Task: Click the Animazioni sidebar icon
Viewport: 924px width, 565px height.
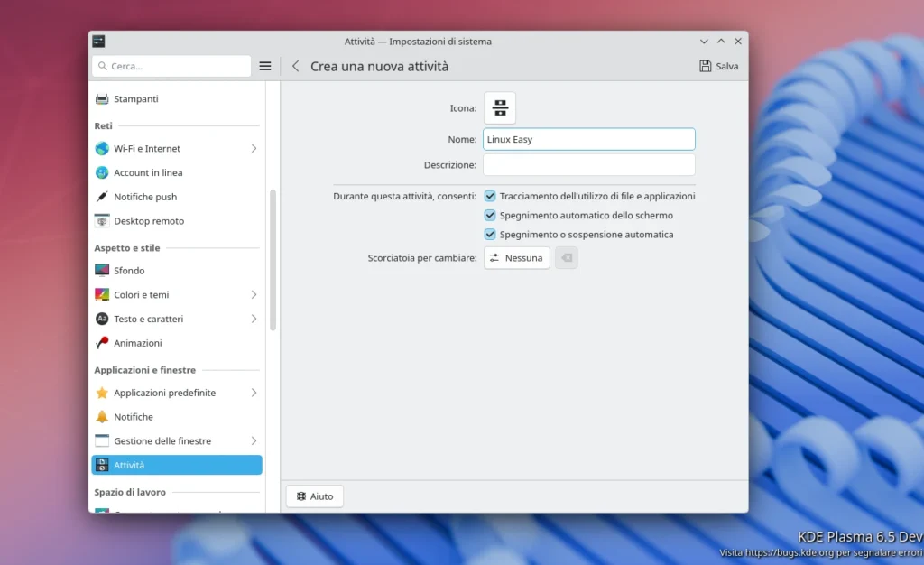Action: point(102,343)
